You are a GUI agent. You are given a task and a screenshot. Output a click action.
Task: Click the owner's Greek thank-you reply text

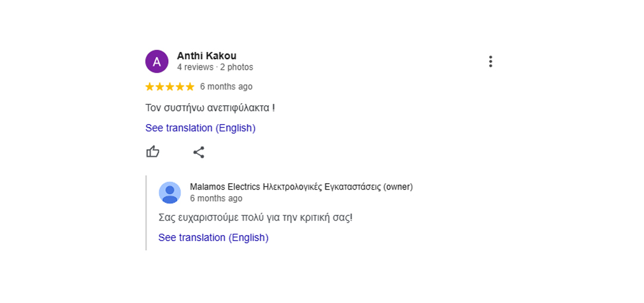[255, 218]
